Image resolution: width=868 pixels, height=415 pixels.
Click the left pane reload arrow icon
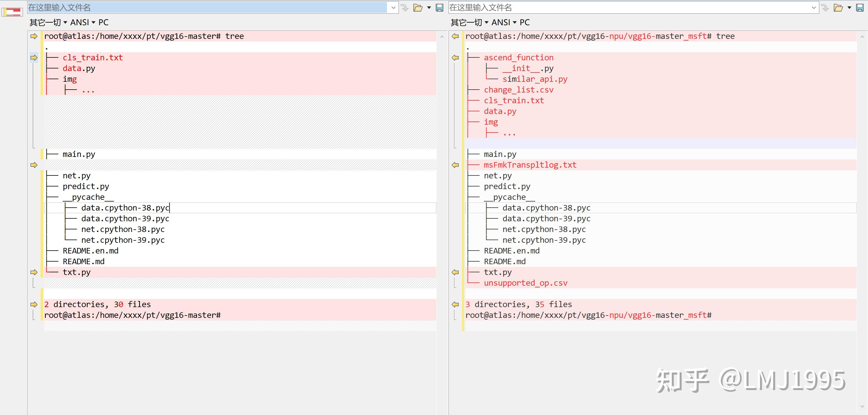click(405, 8)
